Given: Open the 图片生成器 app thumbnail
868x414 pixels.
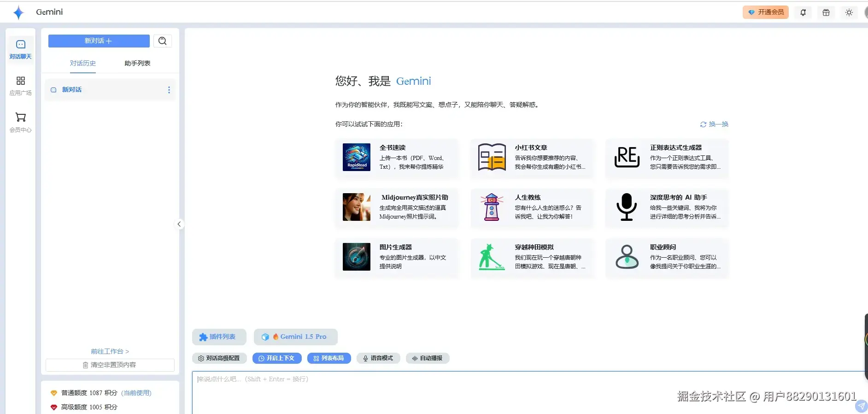Looking at the screenshot, I should (357, 257).
